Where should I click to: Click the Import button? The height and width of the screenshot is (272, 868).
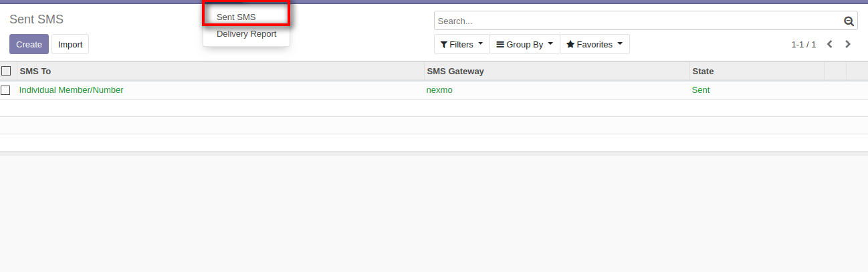70,45
